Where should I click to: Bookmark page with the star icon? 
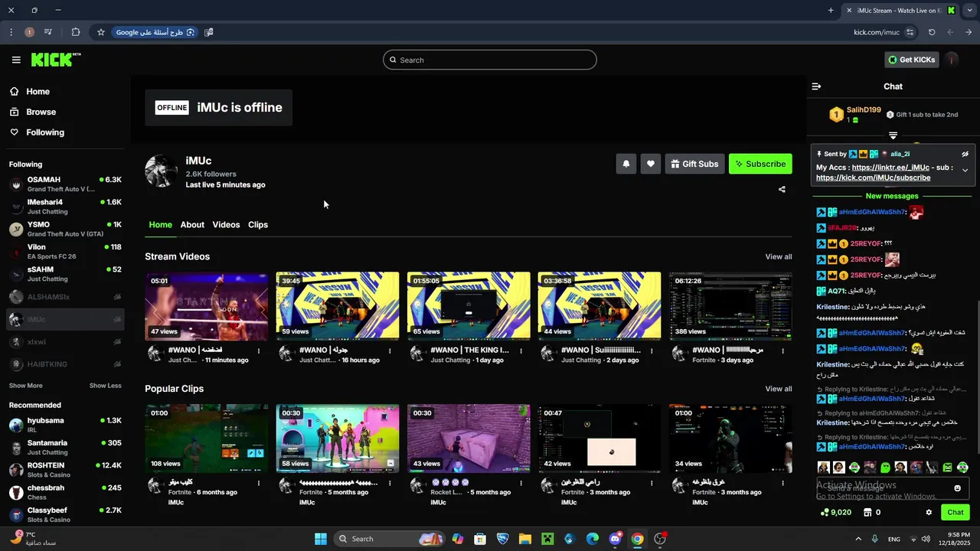click(100, 32)
